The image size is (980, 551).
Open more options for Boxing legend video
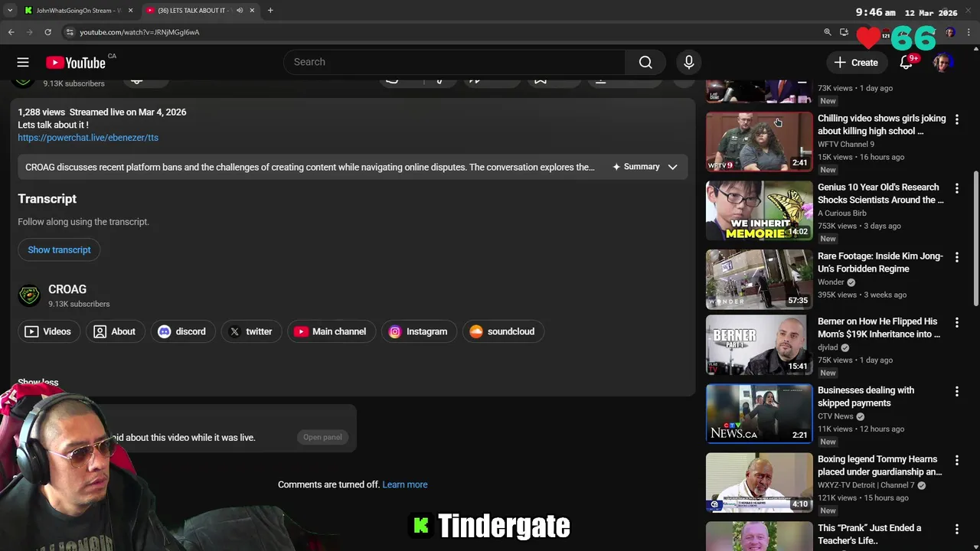coord(956,460)
